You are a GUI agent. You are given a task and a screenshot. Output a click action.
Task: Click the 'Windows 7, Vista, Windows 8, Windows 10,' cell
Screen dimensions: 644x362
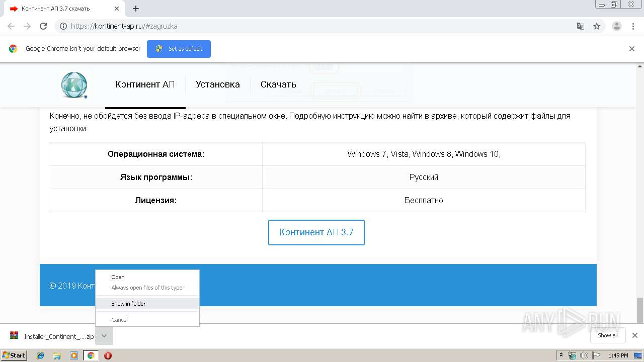424,154
